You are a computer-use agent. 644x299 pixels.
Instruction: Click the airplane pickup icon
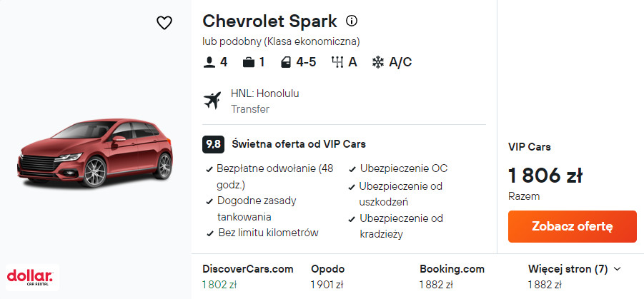(x=212, y=101)
